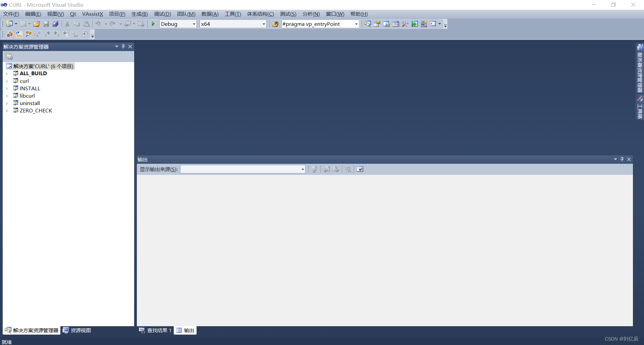Open Solution Explorer window position dropdown arrow

point(117,47)
